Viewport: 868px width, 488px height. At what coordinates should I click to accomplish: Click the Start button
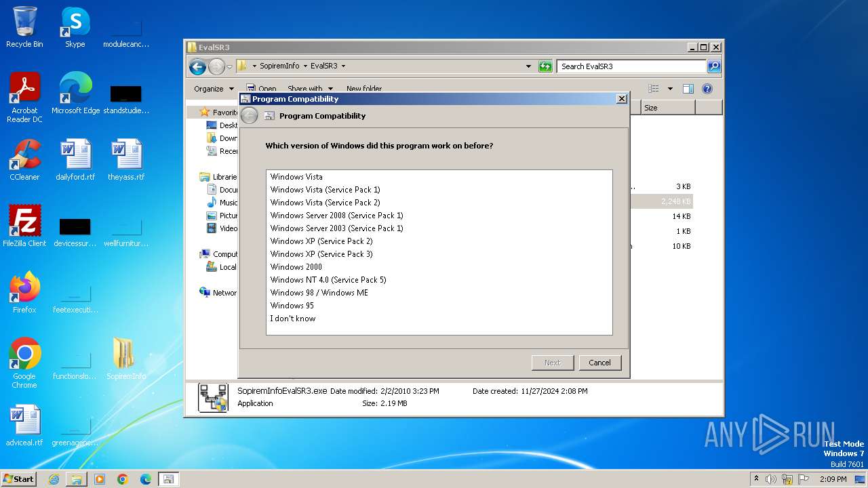click(18, 479)
